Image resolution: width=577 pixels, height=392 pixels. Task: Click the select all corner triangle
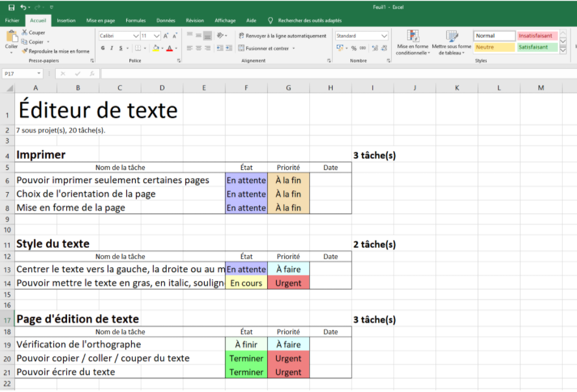[x=10, y=88]
